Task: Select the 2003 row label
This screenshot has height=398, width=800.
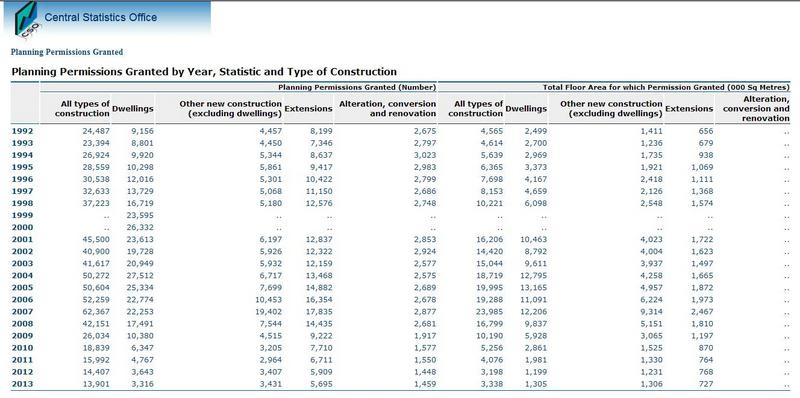Action: (x=22, y=264)
